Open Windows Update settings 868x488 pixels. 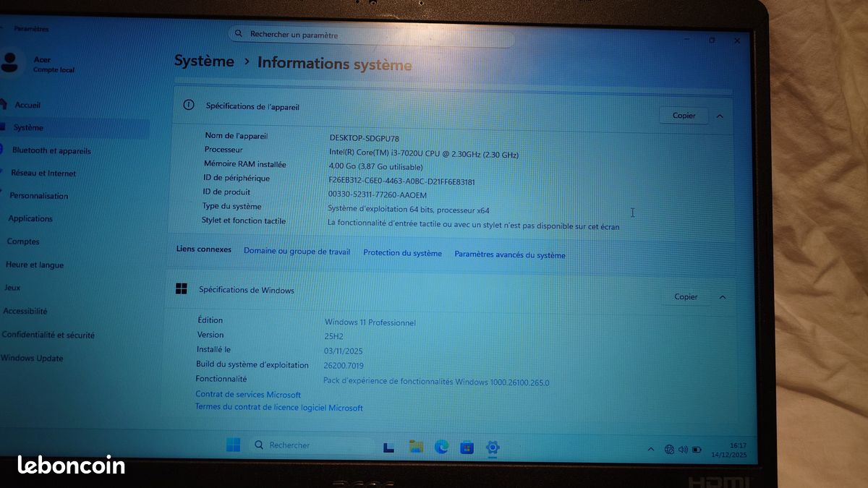(31, 358)
